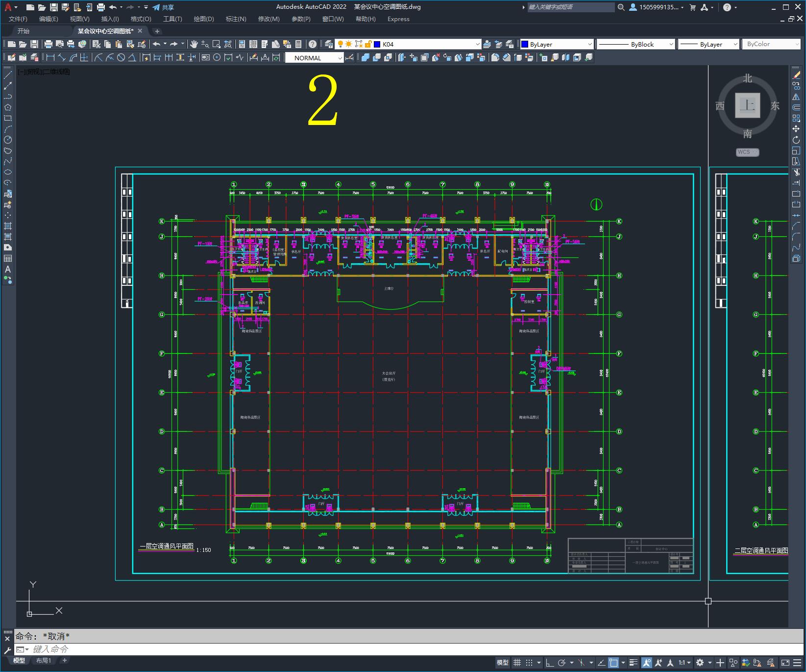806x672 pixels.
Task: Click the search magnifier icon
Action: 621,7
